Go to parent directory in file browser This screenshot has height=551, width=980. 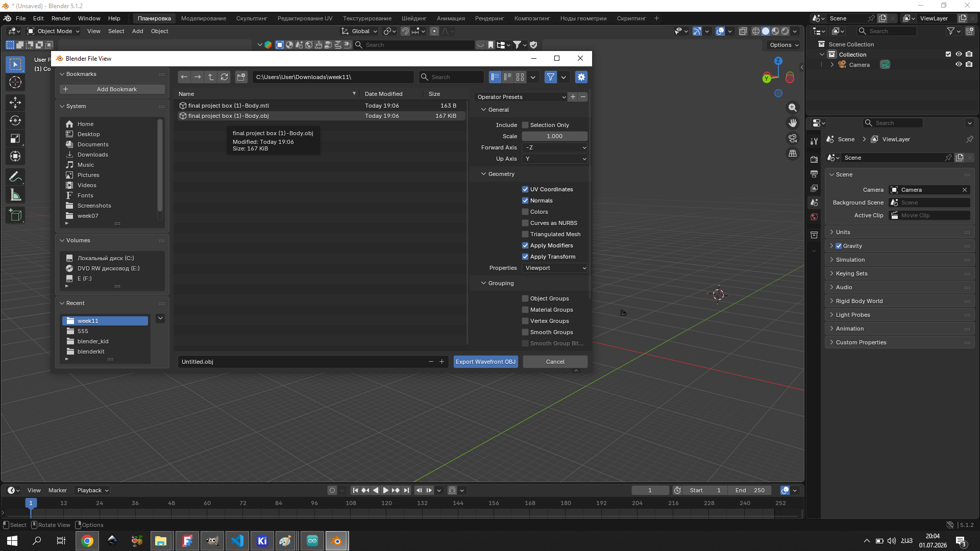tap(211, 77)
